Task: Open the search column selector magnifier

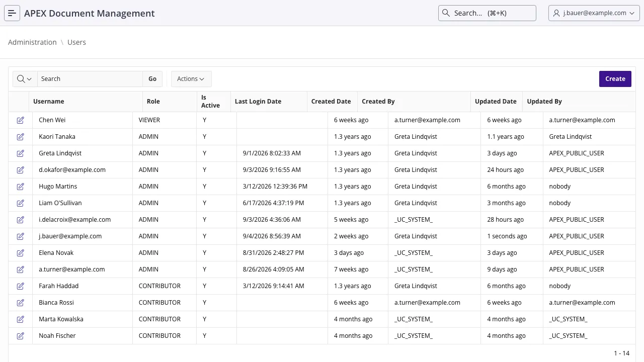Action: [25, 79]
